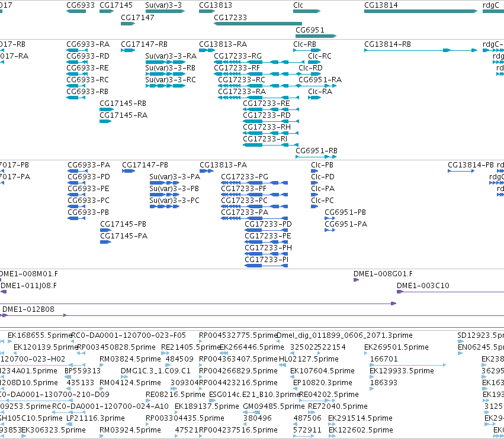This screenshot has height=439, width=504.
Task: Click EST RM03824.5prime
Action: pos(130,359)
